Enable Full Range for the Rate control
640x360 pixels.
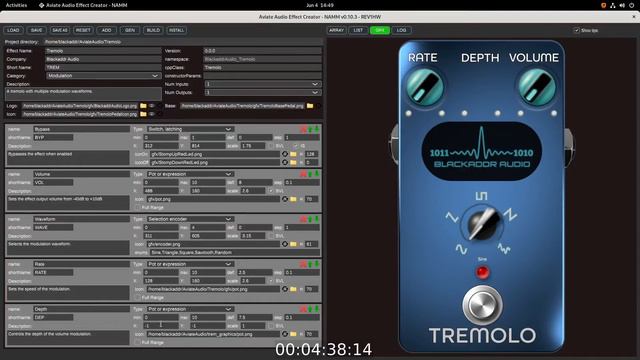[138, 298]
